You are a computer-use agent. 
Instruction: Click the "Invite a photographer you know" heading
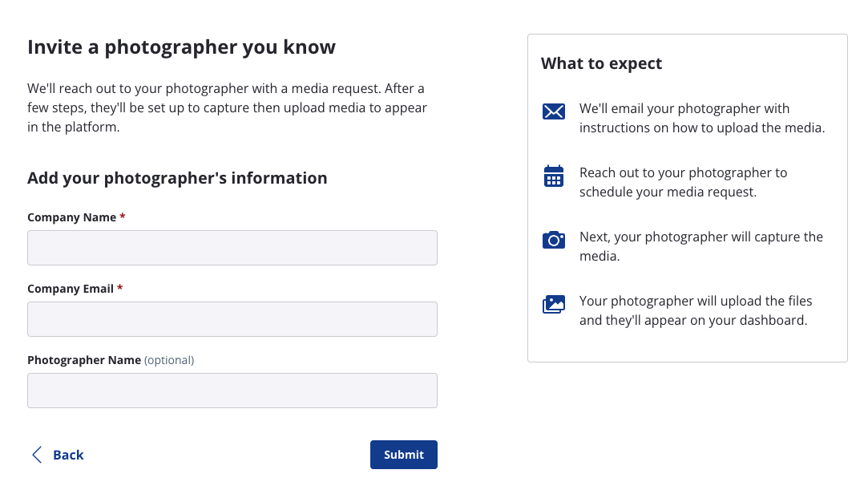(181, 47)
